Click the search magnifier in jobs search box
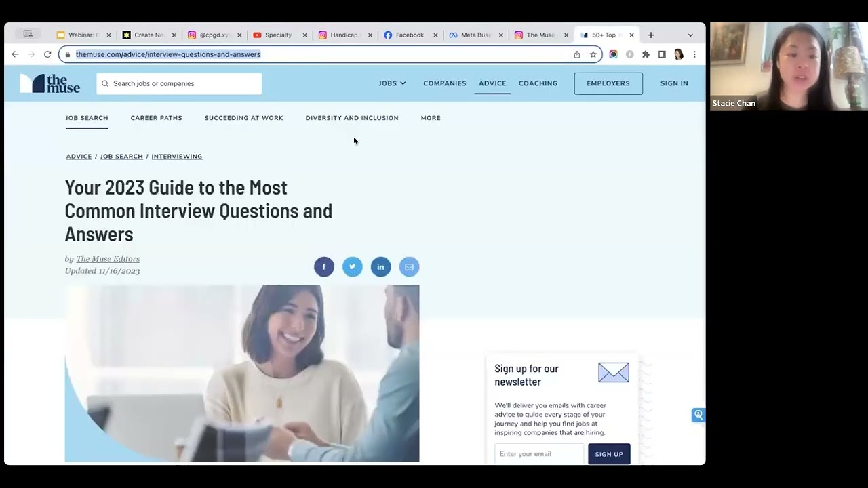The height and width of the screenshot is (488, 868). tap(105, 83)
